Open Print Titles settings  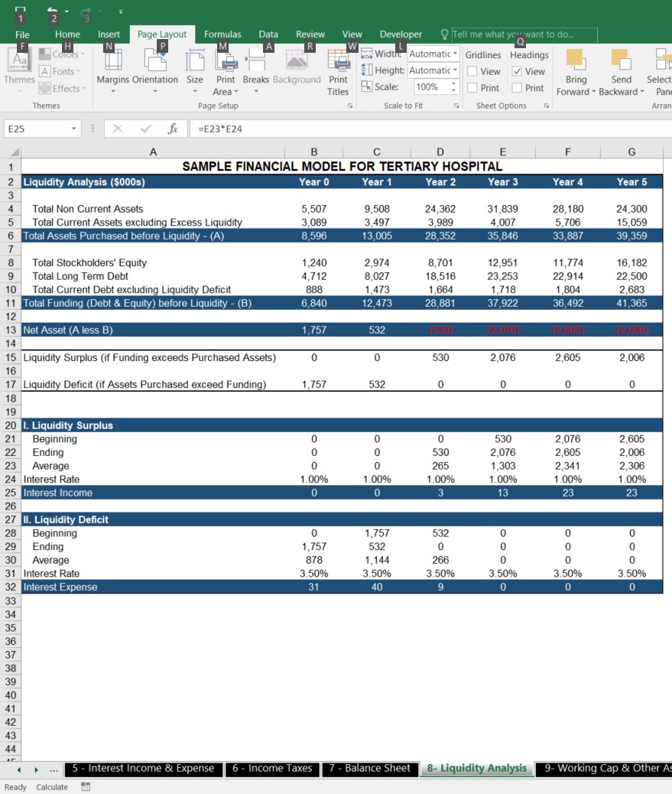[x=338, y=72]
